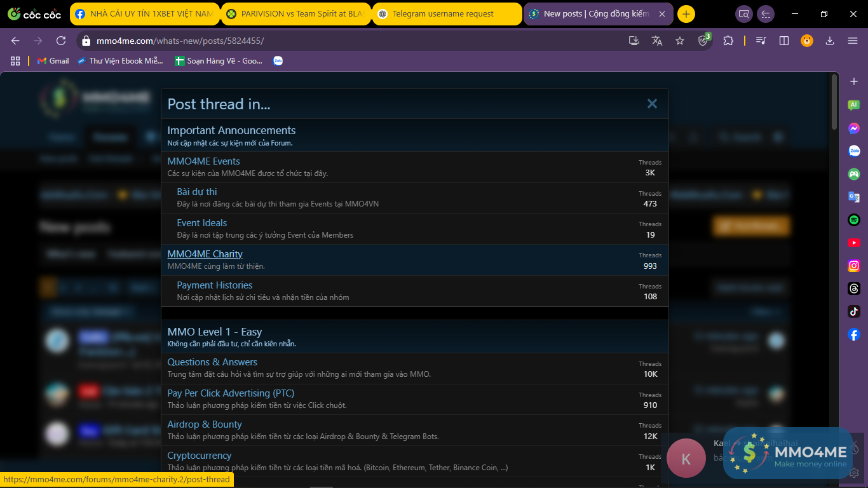The height and width of the screenshot is (488, 868).
Task: Open the browser main menu
Action: (x=853, y=41)
